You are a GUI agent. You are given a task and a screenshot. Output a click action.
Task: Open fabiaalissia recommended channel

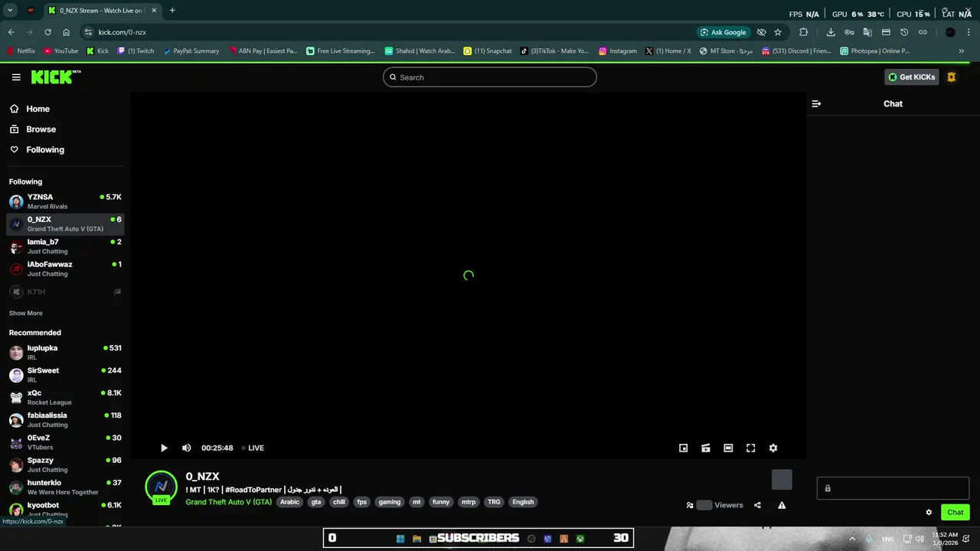point(65,419)
